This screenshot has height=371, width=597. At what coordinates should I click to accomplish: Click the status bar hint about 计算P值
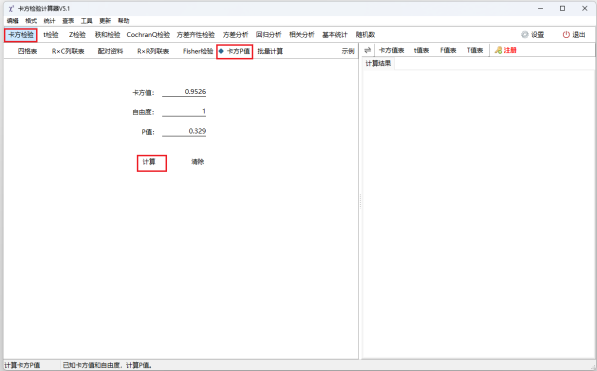coord(107,365)
